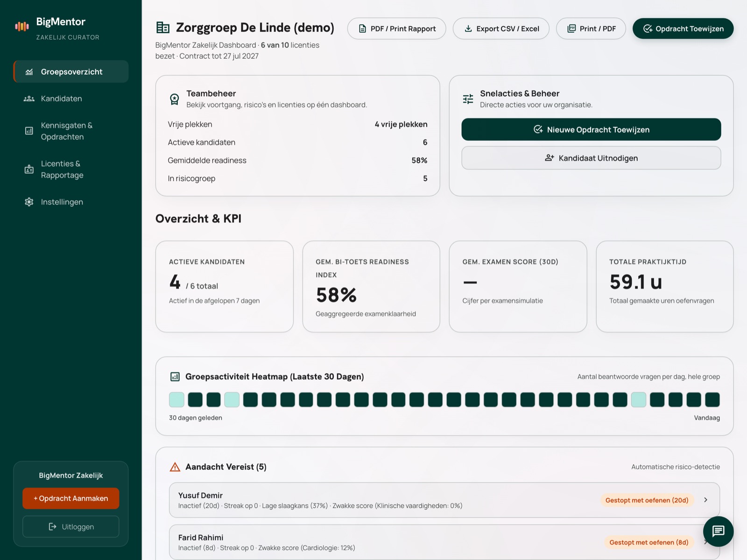Click the Gestopt met oefenen (20d) badge
Viewport: 747px width, 560px height.
click(647, 500)
